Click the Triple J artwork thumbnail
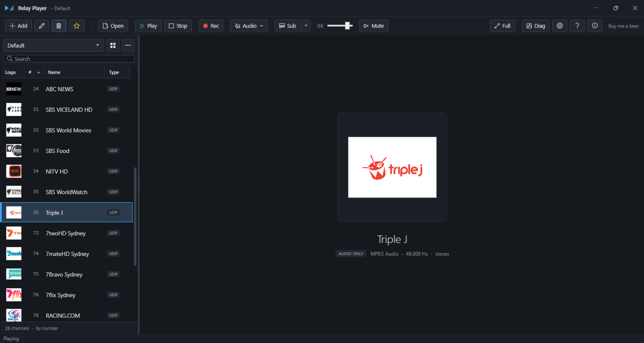Screen dimensions: 644x343 pyautogui.click(x=392, y=167)
